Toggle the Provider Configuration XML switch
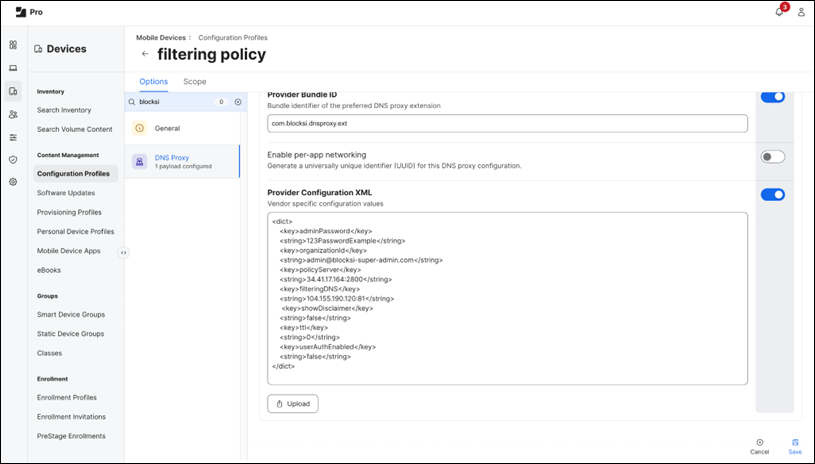 773,195
